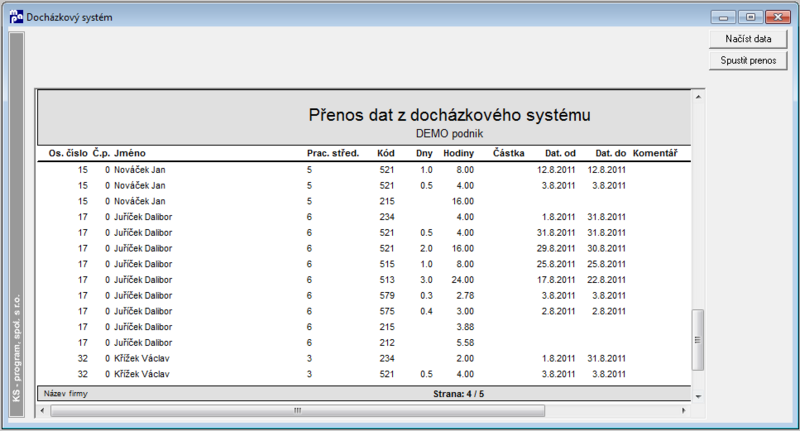Click the Č.p. column header
This screenshot has height=431, width=800.
coord(101,153)
